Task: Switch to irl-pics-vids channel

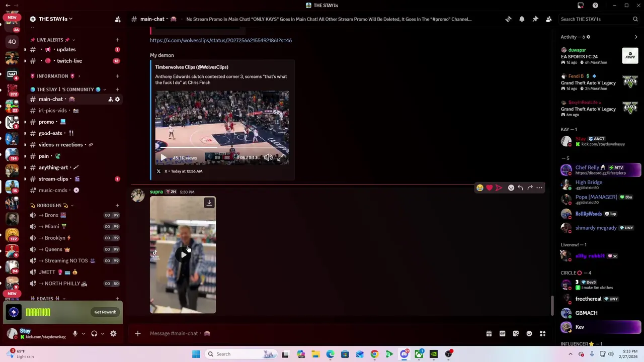Action: 74,111
